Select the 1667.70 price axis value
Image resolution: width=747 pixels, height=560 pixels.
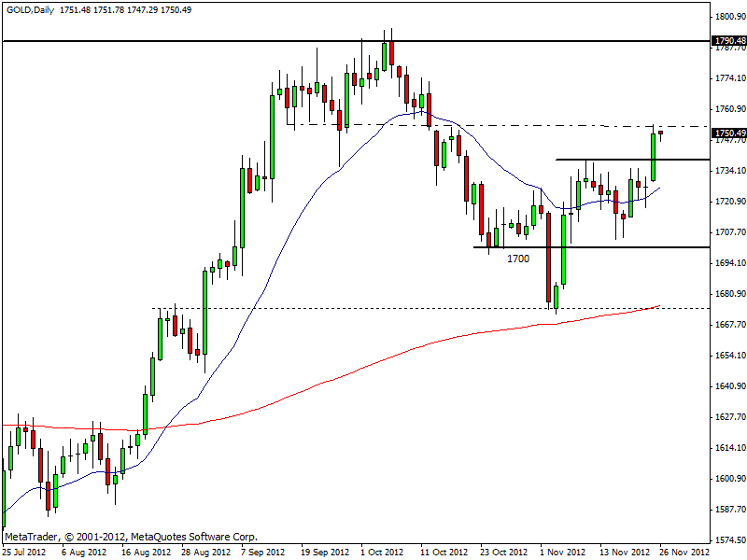tap(729, 325)
